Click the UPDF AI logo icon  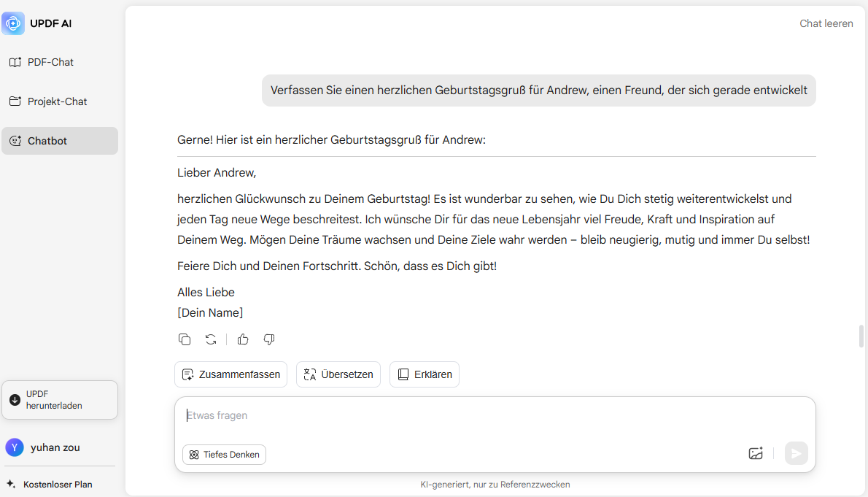(x=12, y=23)
